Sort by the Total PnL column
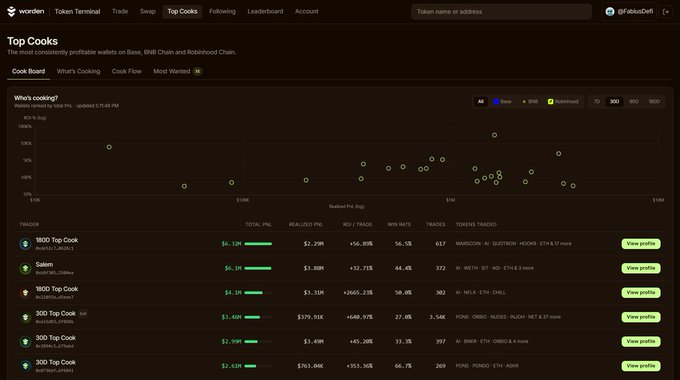The width and height of the screenshot is (680, 380). point(258,224)
